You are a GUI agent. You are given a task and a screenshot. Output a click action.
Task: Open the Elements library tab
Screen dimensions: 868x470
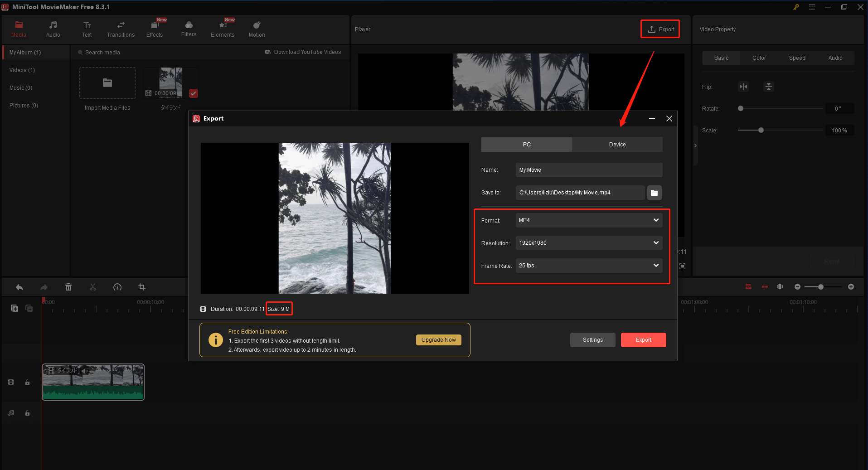(223, 29)
